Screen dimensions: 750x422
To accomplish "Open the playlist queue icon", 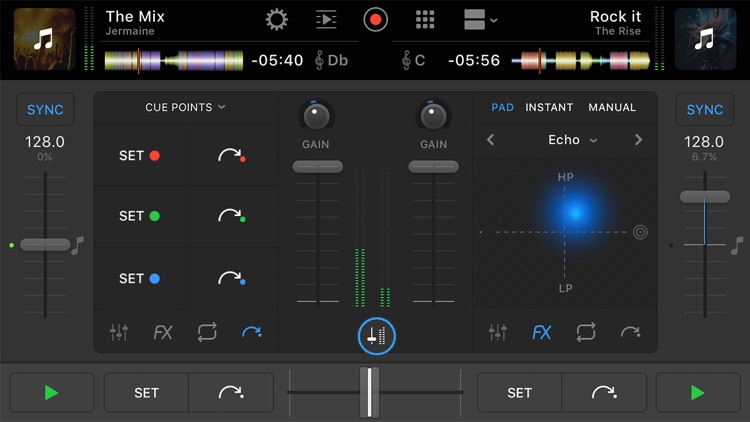I will (x=326, y=19).
